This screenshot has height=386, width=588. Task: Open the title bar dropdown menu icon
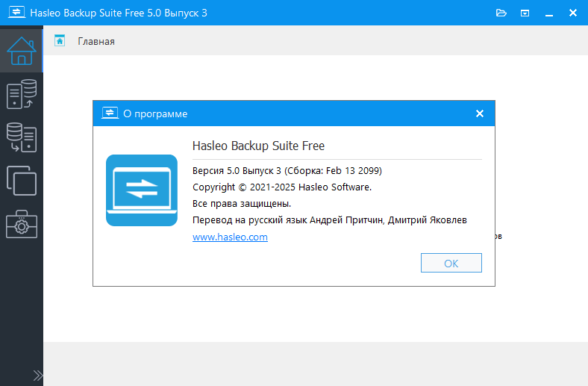(525, 13)
